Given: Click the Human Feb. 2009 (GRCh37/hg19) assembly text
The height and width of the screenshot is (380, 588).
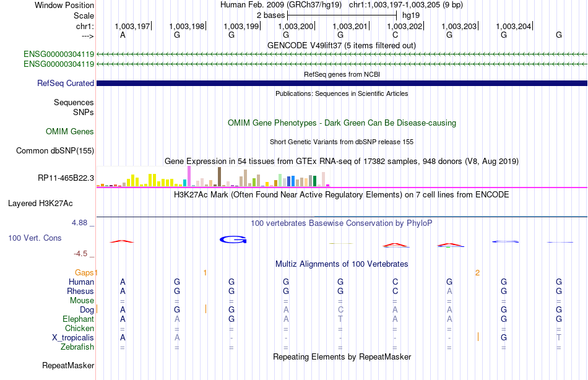Looking at the screenshot, I should point(281,5).
